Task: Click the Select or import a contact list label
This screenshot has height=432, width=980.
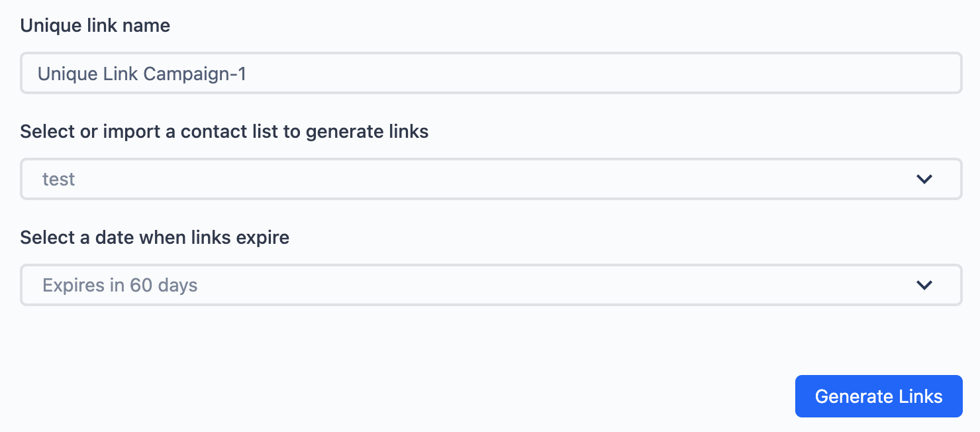Action: click(x=224, y=132)
